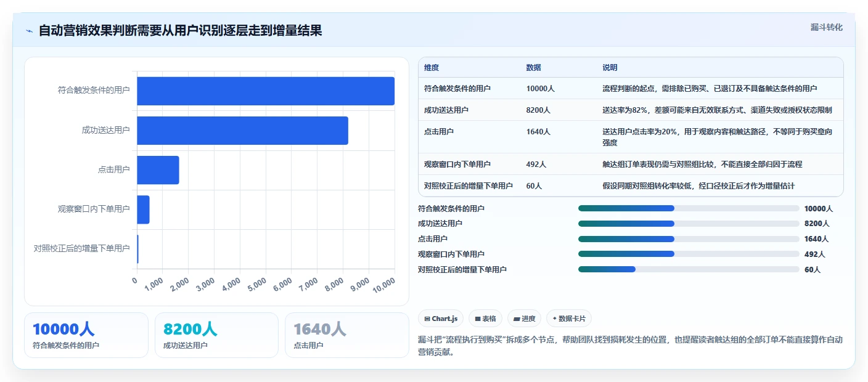Select the 数据卡片 chip
The height and width of the screenshot is (382, 868).
tap(568, 319)
